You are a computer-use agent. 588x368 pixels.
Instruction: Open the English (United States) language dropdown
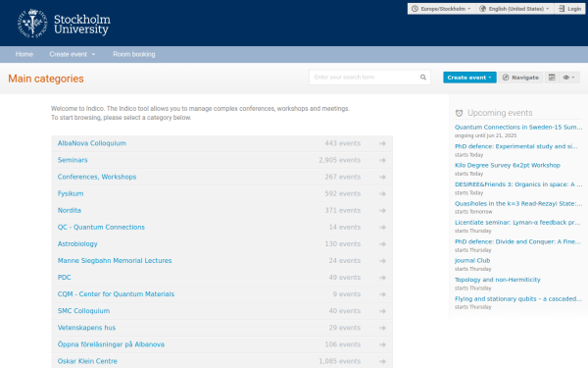pos(514,9)
